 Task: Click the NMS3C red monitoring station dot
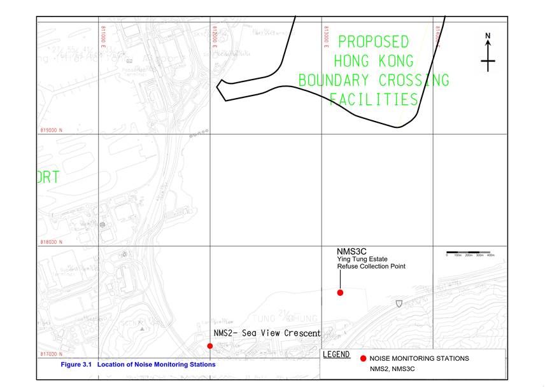pos(340,293)
